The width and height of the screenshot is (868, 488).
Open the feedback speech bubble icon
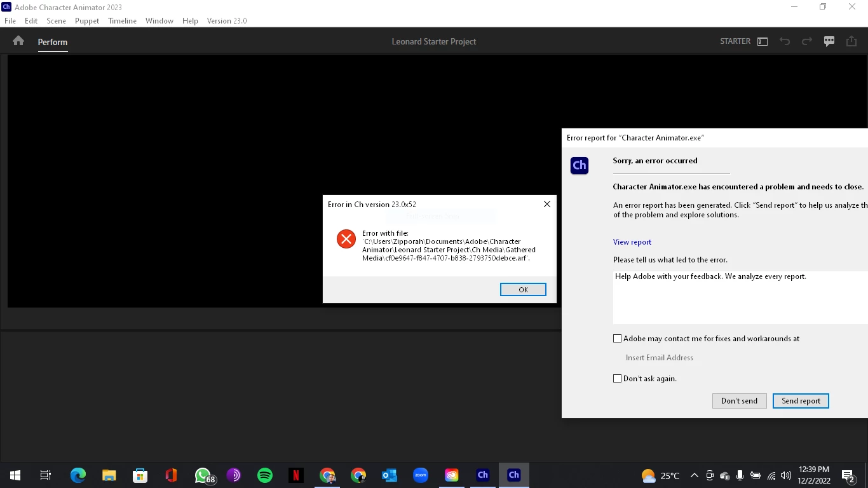point(829,41)
